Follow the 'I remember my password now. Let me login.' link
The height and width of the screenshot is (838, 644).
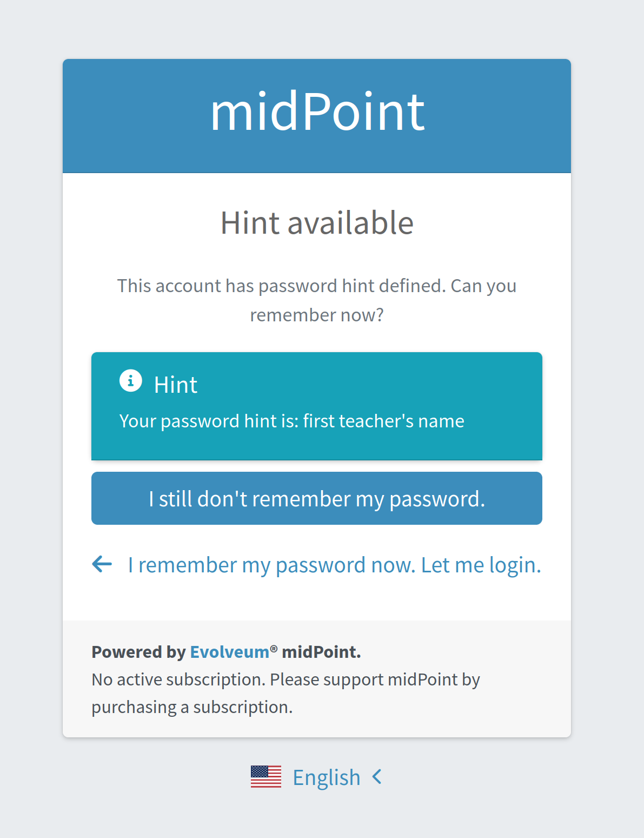pyautogui.click(x=334, y=564)
